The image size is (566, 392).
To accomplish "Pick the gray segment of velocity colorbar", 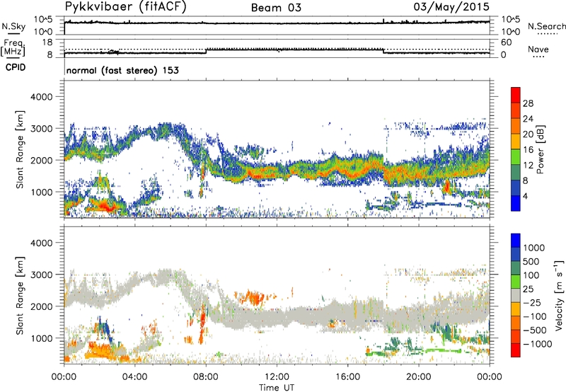I will 516,296.
